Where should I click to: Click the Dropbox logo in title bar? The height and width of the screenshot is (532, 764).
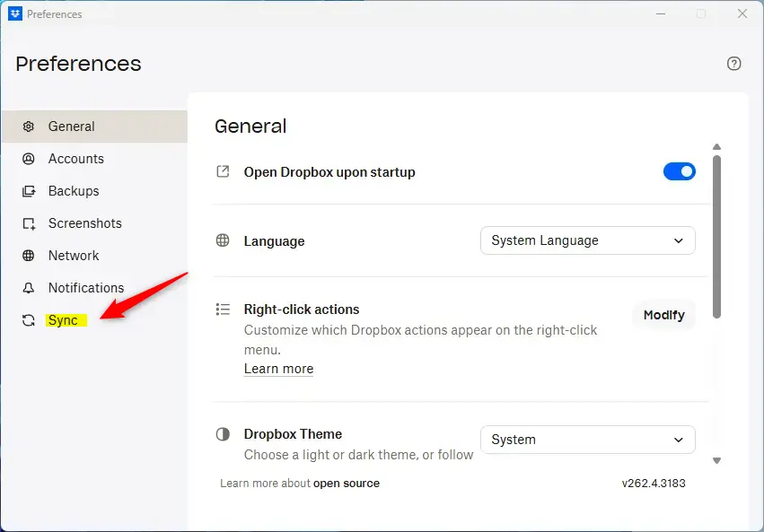point(15,13)
